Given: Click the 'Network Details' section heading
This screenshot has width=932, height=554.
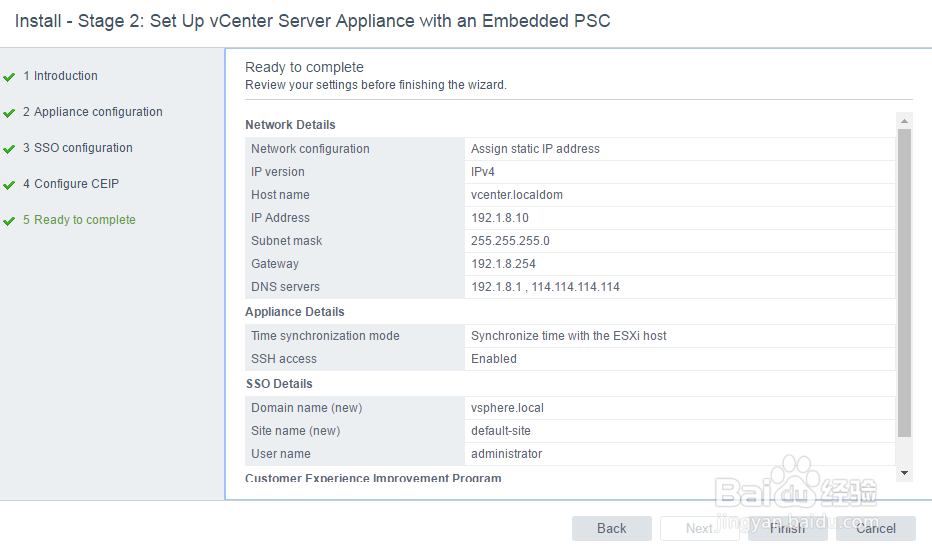Looking at the screenshot, I should tap(290, 125).
